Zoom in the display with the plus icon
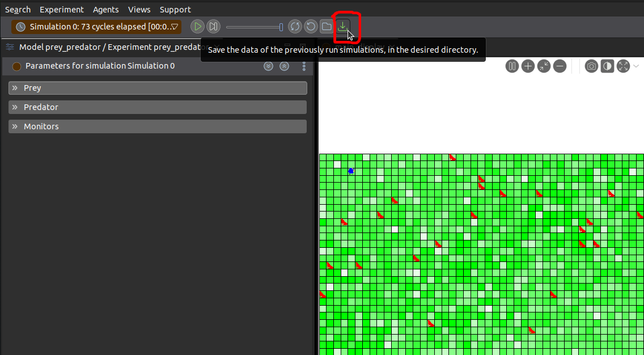644x355 pixels. click(528, 66)
